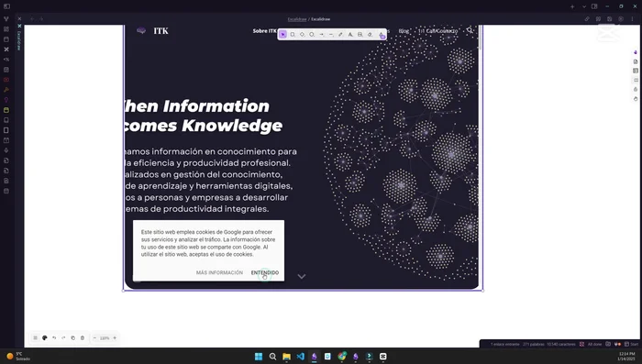
Task: Open the Sobre ITK menu item
Action: tap(264, 30)
